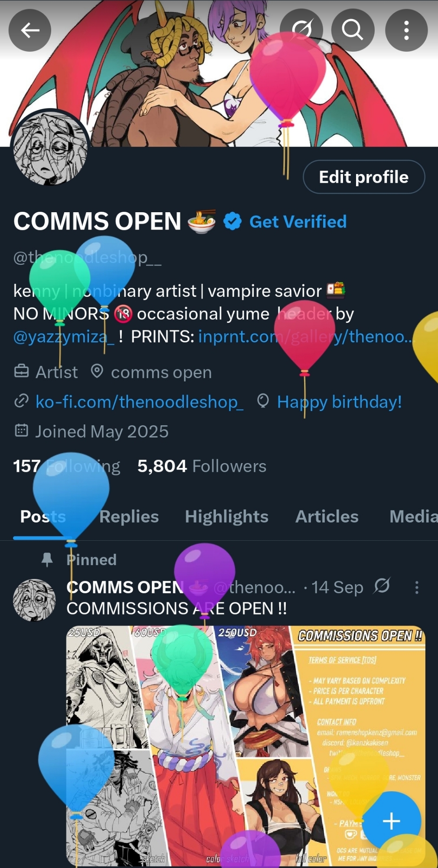Open the three-dot profile overflow menu

pyautogui.click(x=406, y=30)
